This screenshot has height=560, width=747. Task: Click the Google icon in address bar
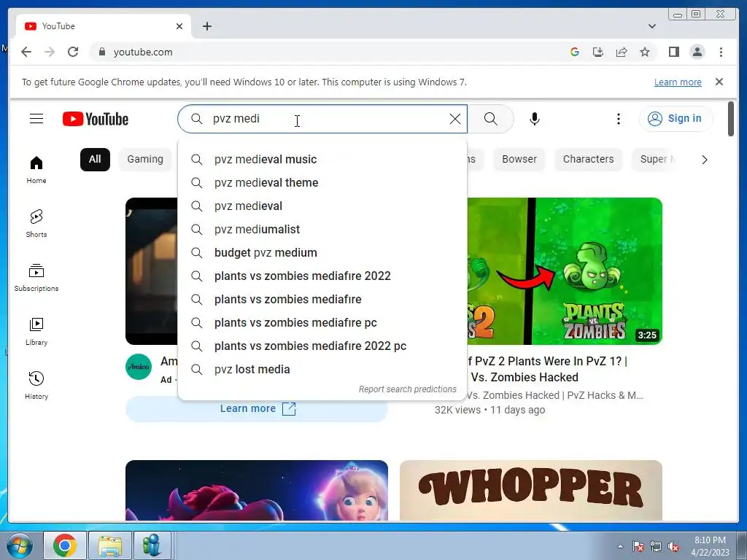pos(575,52)
